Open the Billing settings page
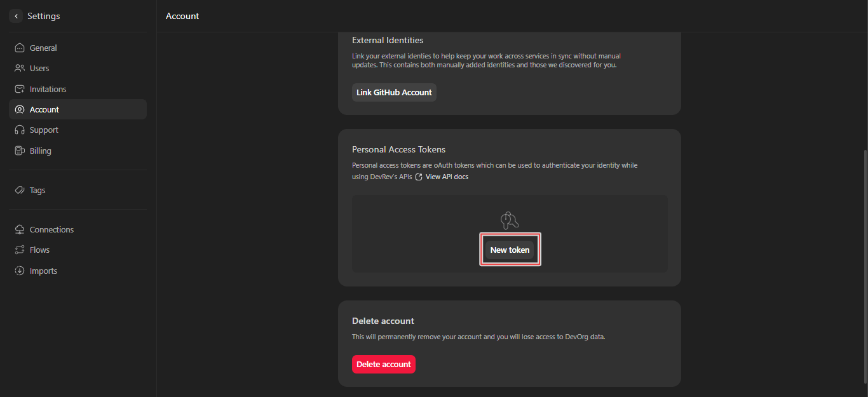This screenshot has height=397, width=868. click(40, 151)
